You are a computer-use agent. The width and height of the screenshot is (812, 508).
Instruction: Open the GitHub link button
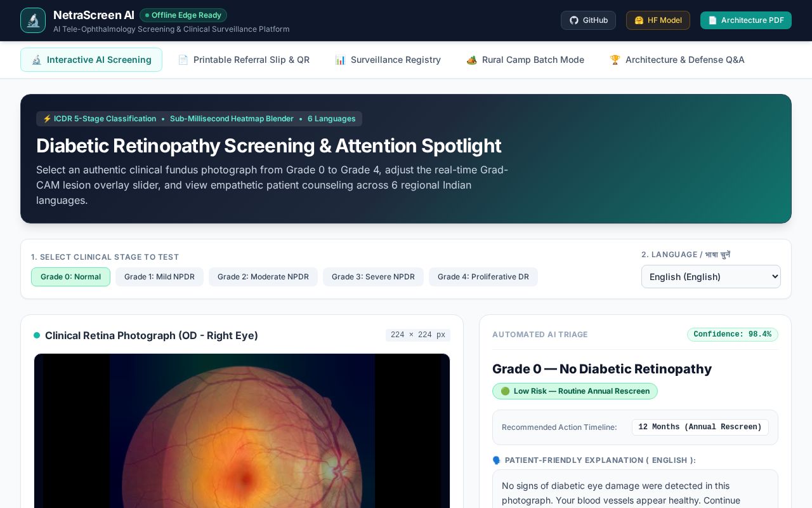tap(588, 20)
